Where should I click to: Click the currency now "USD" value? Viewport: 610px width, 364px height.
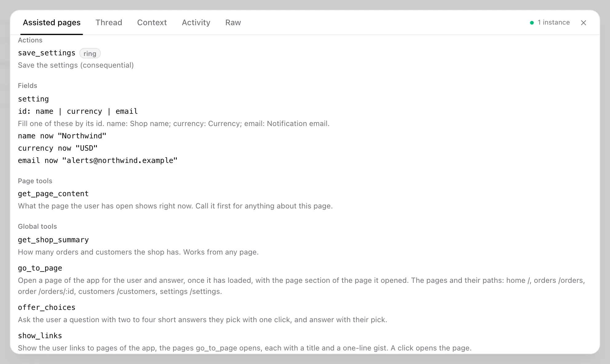[58, 148]
